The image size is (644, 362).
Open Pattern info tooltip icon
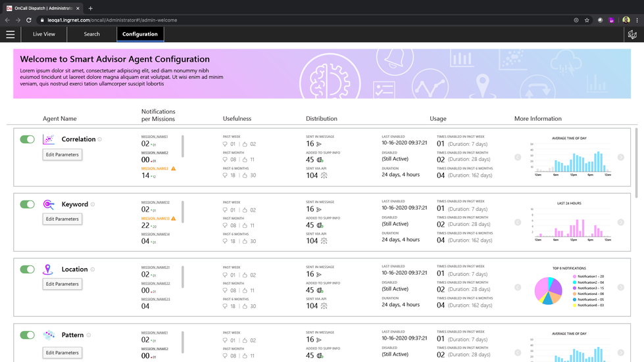[89, 335]
